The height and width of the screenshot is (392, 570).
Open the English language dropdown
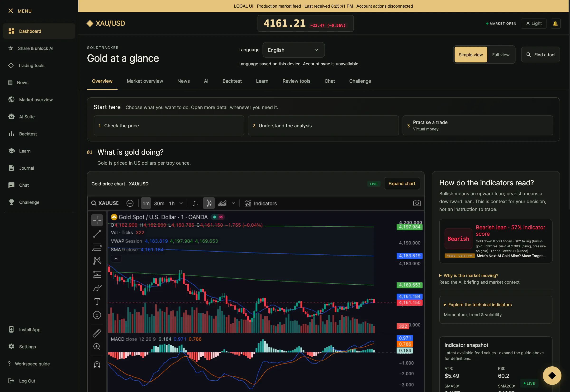tap(293, 50)
